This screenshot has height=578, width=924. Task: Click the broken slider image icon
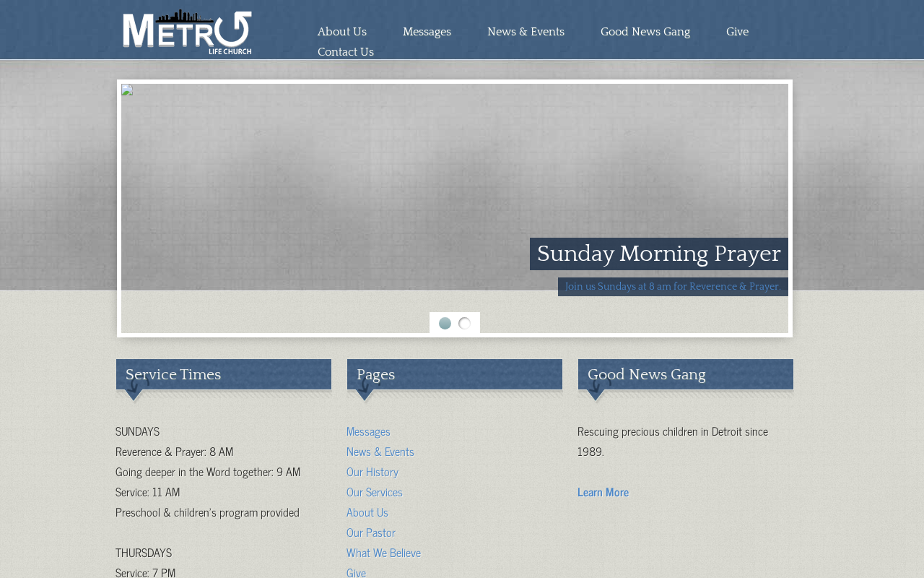point(127,90)
